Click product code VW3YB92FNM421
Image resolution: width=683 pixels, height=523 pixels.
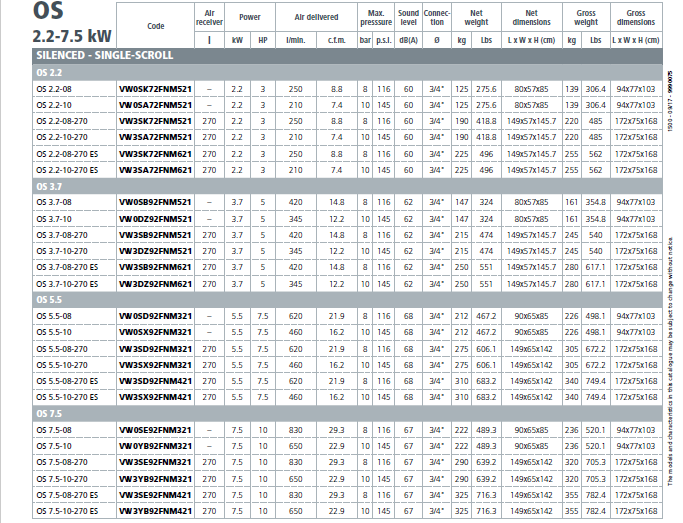[x=155, y=511]
